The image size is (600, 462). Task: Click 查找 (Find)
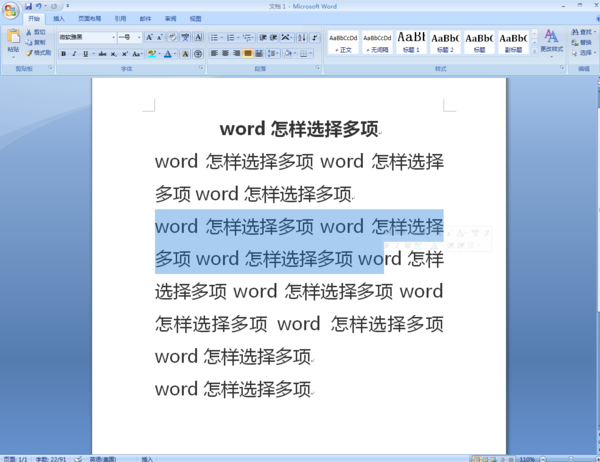click(x=584, y=32)
